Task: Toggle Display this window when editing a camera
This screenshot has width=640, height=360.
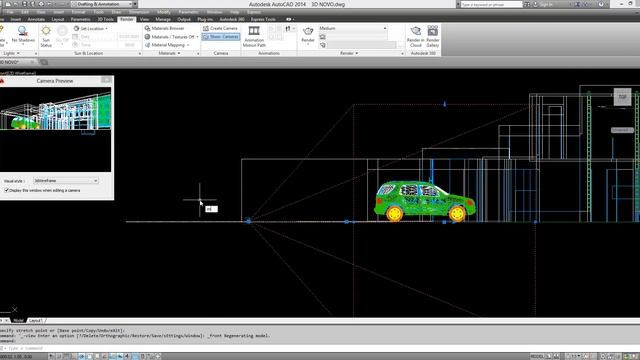Action: [6, 191]
